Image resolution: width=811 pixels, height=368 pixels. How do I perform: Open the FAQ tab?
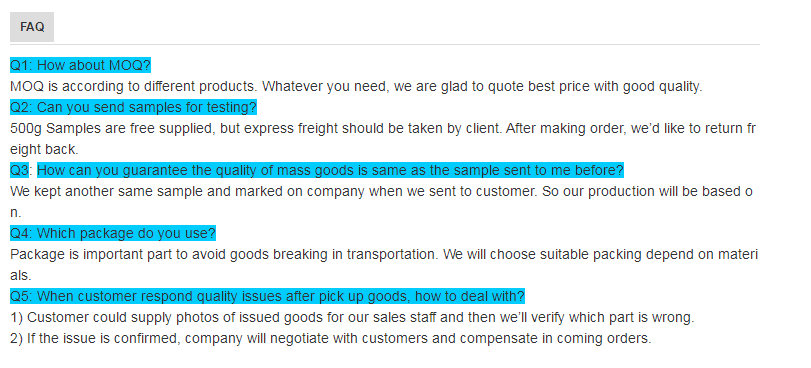[32, 27]
